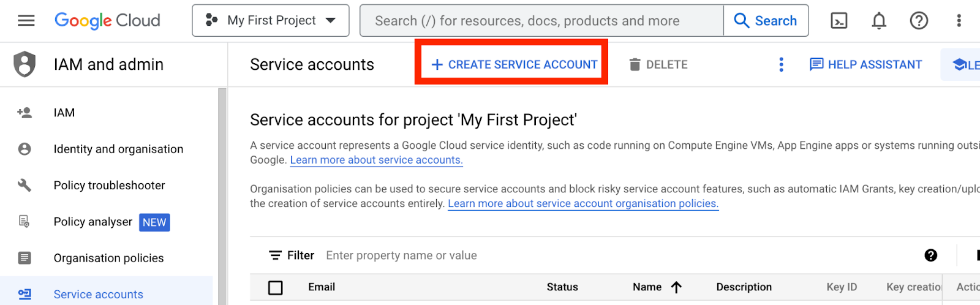This screenshot has width=980, height=305.
Task: Click the IAM and admin shield icon
Action: pyautogui.click(x=24, y=64)
